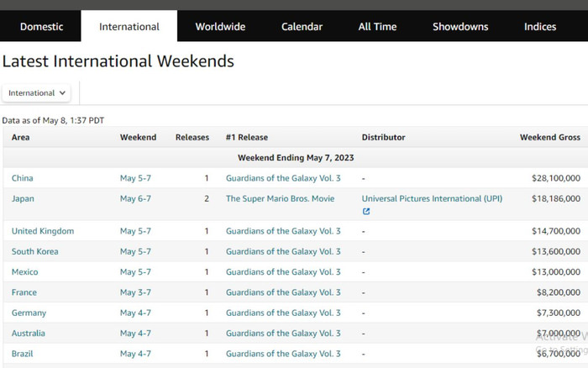This screenshot has height=368, width=588.
Task: Open the external link icon under Universal Pictures International
Action: (366, 212)
